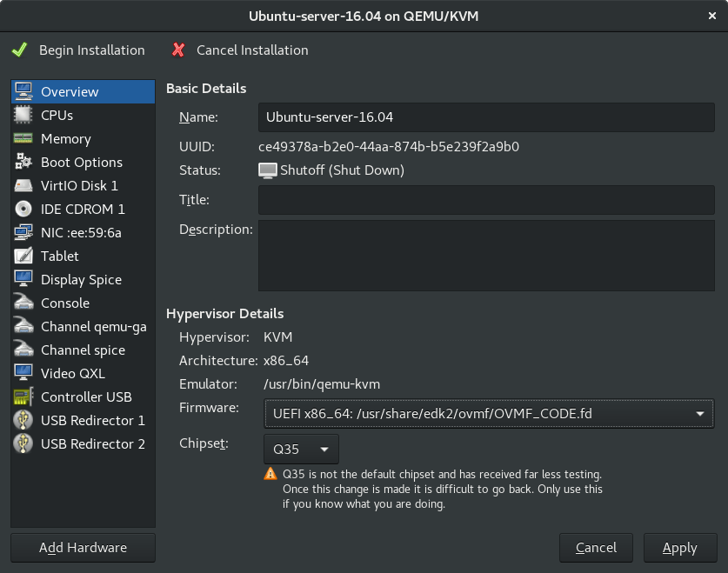Choose Channel qemu-ga in hardware list
This screenshot has height=573, width=728.
[x=93, y=326]
